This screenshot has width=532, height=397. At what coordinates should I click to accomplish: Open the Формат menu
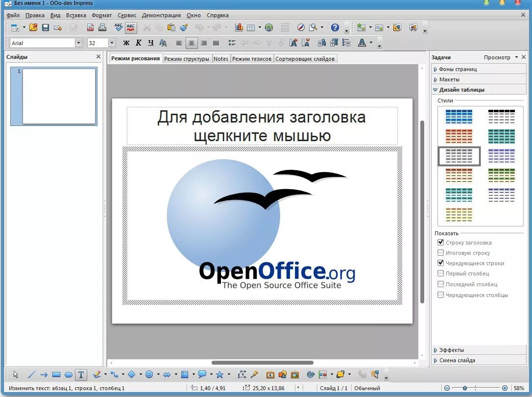101,15
